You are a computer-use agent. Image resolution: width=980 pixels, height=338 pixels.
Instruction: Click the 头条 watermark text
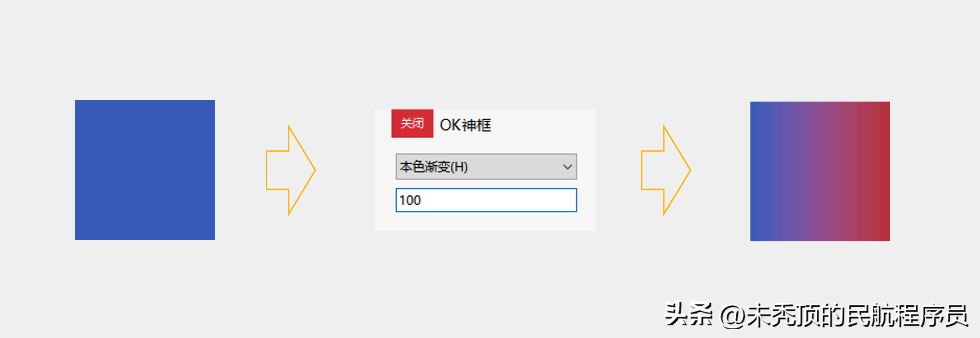pyautogui.click(x=689, y=315)
